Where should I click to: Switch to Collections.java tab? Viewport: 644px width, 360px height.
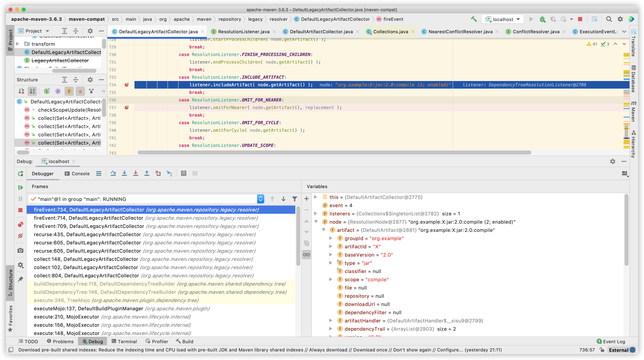(x=390, y=31)
